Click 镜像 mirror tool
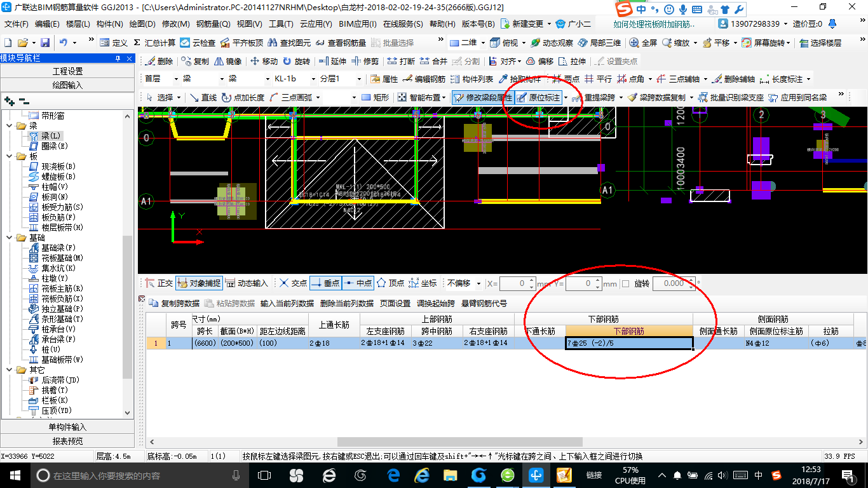The width and height of the screenshot is (868, 488). click(x=227, y=61)
